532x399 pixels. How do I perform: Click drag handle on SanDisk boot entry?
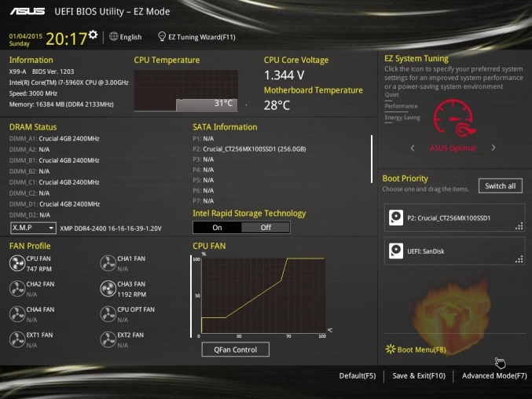[x=519, y=260]
